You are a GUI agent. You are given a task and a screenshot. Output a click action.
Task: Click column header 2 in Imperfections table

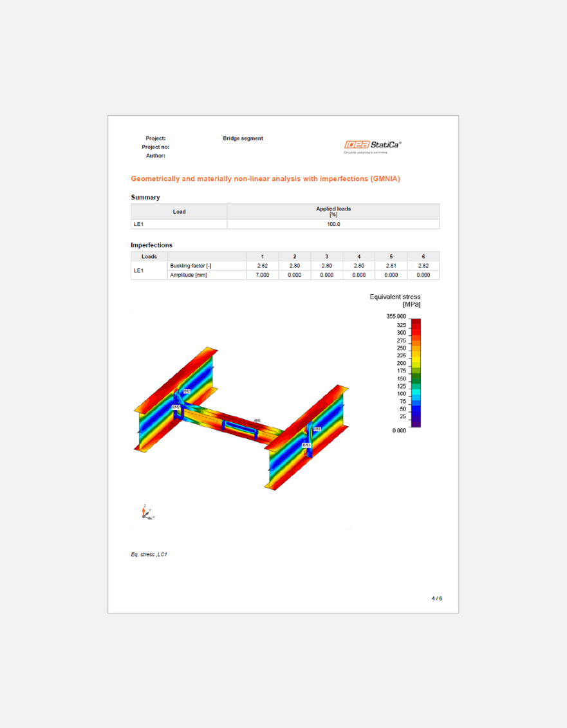tap(294, 257)
